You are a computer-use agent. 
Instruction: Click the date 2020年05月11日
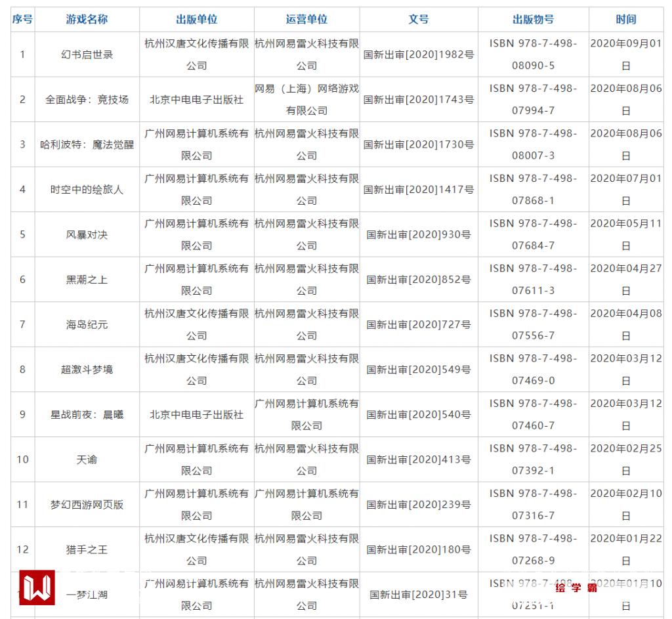click(x=625, y=234)
